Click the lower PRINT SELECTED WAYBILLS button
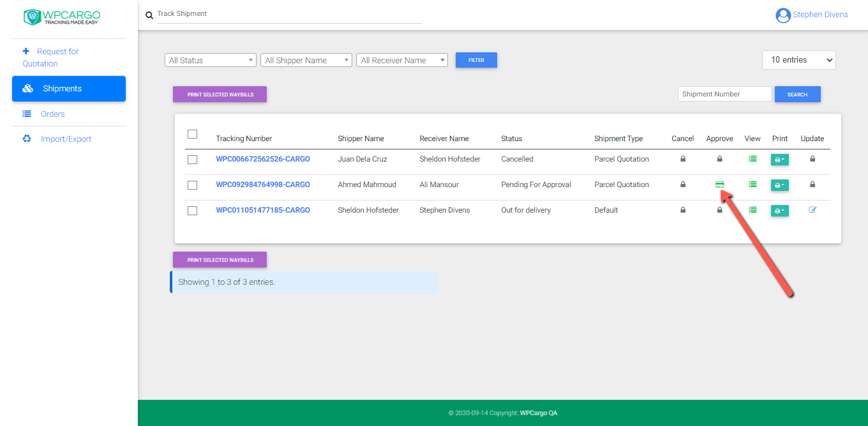The height and width of the screenshot is (426, 868). (x=220, y=260)
